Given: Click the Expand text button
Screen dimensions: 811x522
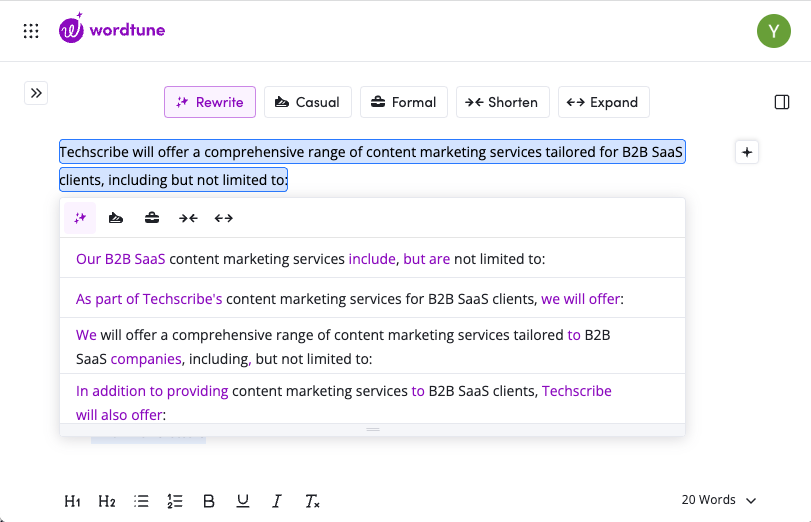Looking at the screenshot, I should coord(603,102).
